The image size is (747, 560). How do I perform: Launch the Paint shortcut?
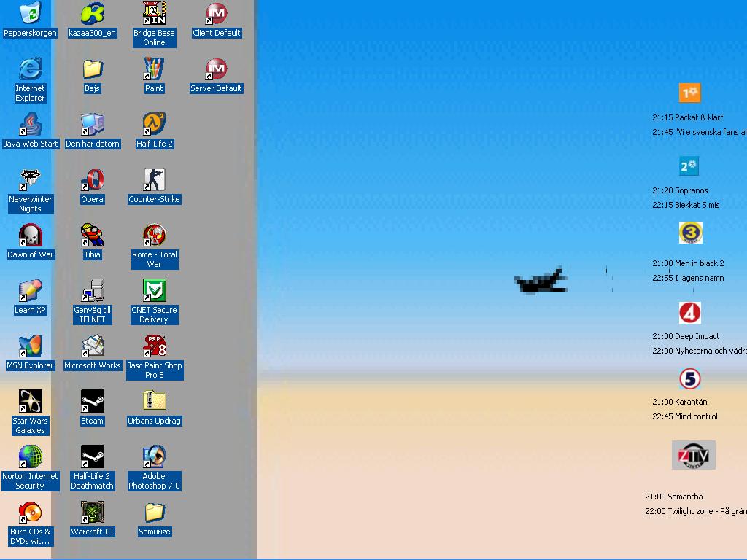(x=155, y=69)
